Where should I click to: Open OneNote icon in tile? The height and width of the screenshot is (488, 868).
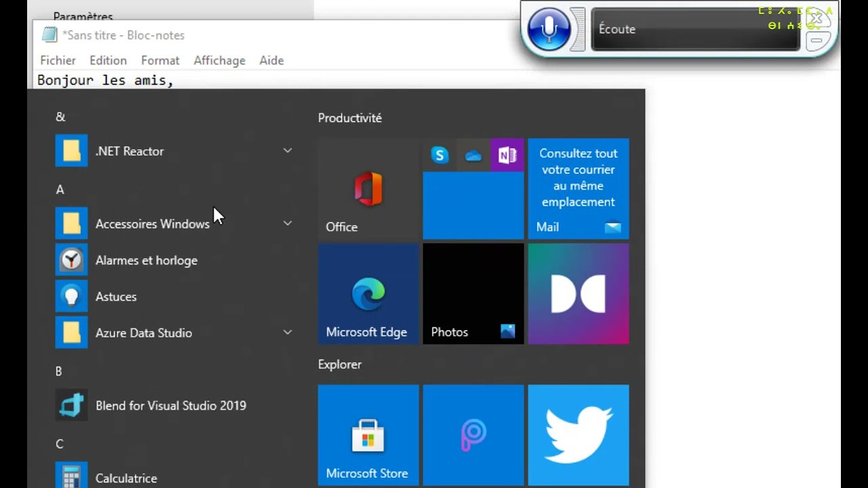point(507,155)
